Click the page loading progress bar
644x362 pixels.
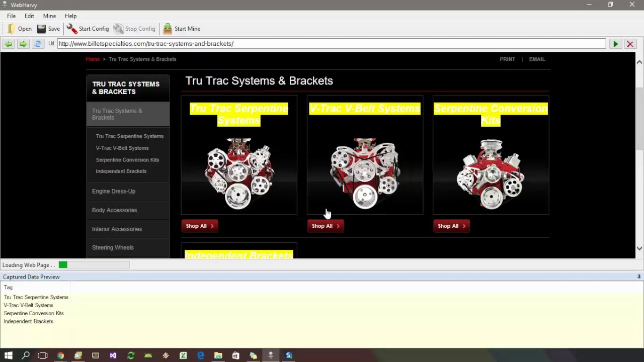tap(94, 265)
